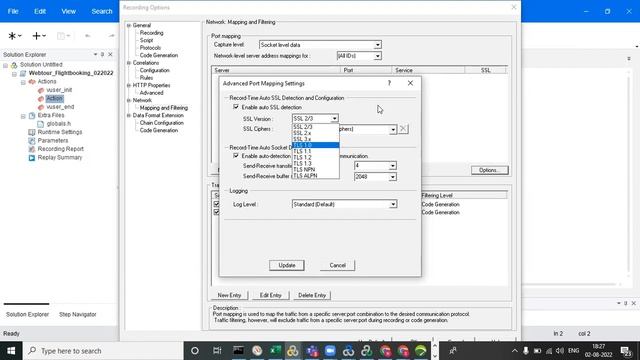The width and height of the screenshot is (640, 360).
Task: Click the volume icon in system tray
Action: [x=560, y=351]
